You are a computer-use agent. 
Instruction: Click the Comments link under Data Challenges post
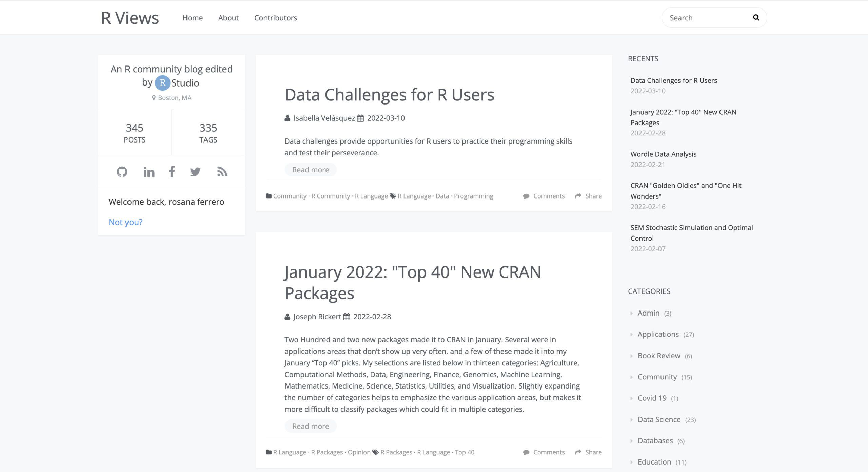pyautogui.click(x=544, y=196)
